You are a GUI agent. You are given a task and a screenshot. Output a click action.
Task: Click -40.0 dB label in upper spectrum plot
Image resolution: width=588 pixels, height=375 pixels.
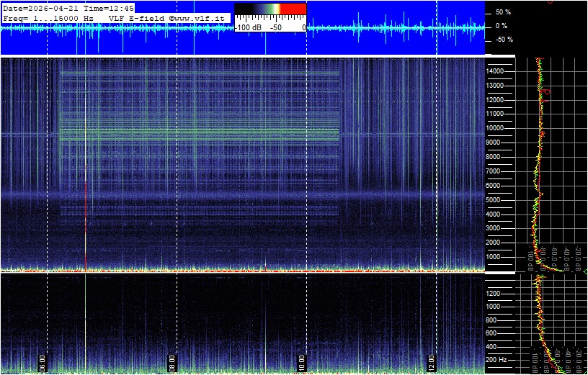point(566,257)
